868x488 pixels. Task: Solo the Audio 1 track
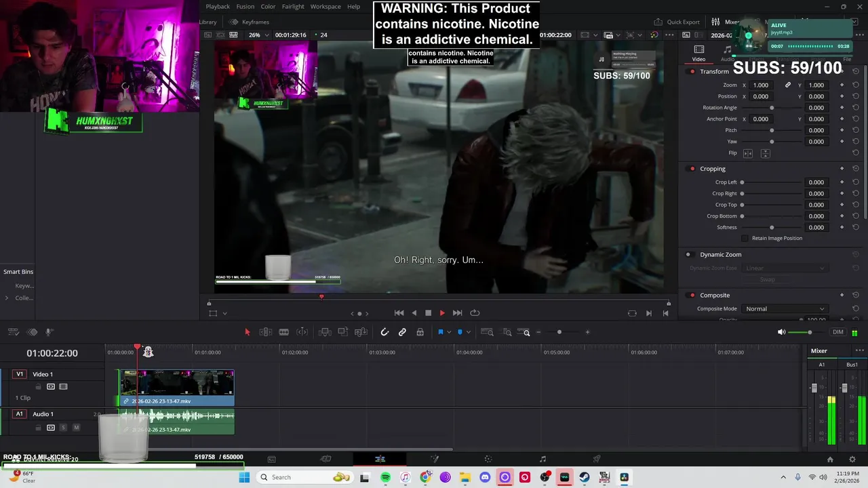(63, 428)
